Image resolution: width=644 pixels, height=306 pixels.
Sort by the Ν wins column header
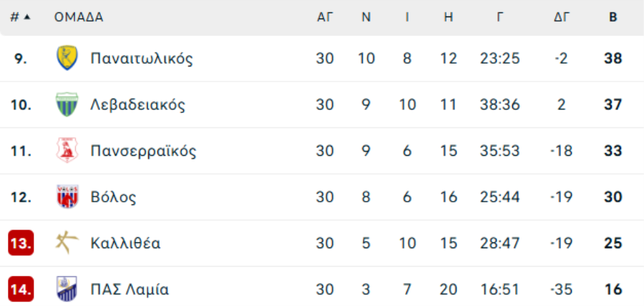coord(366,17)
